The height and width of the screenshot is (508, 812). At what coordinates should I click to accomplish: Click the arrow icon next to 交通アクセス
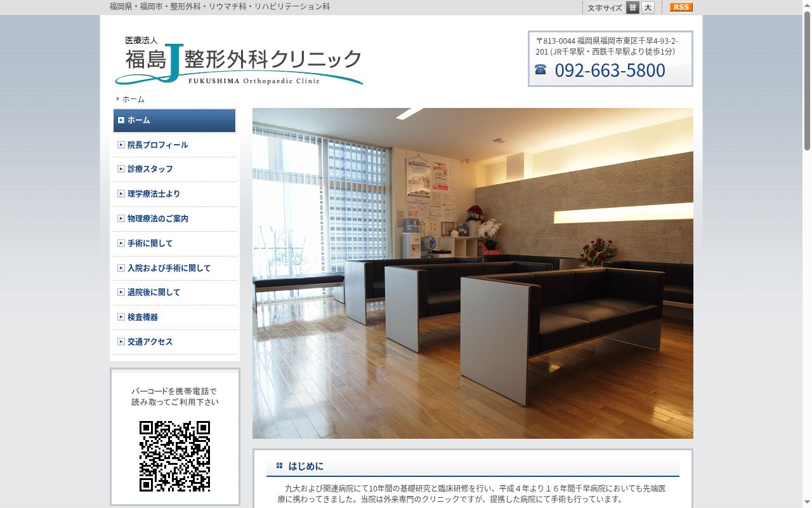(121, 342)
